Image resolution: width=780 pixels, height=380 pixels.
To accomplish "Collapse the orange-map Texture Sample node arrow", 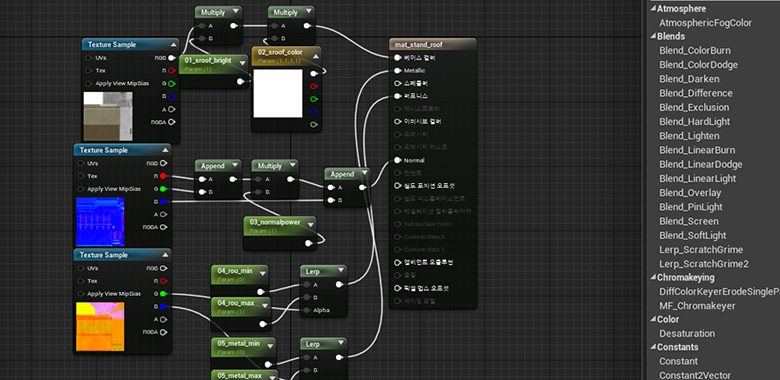I will (x=165, y=255).
